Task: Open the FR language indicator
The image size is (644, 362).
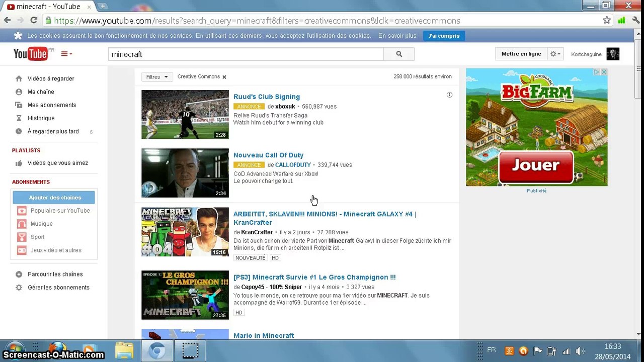Action: click(492, 350)
